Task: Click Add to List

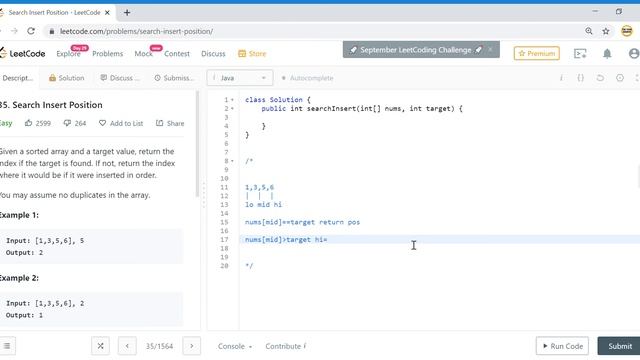Action: (x=121, y=123)
